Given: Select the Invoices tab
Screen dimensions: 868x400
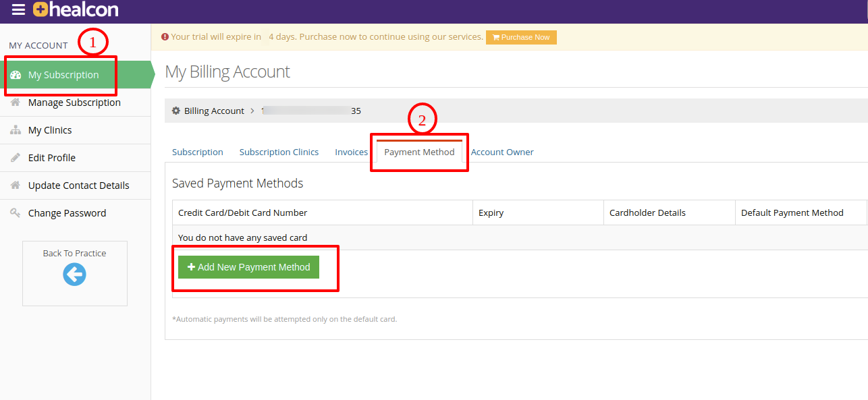Looking at the screenshot, I should (352, 152).
